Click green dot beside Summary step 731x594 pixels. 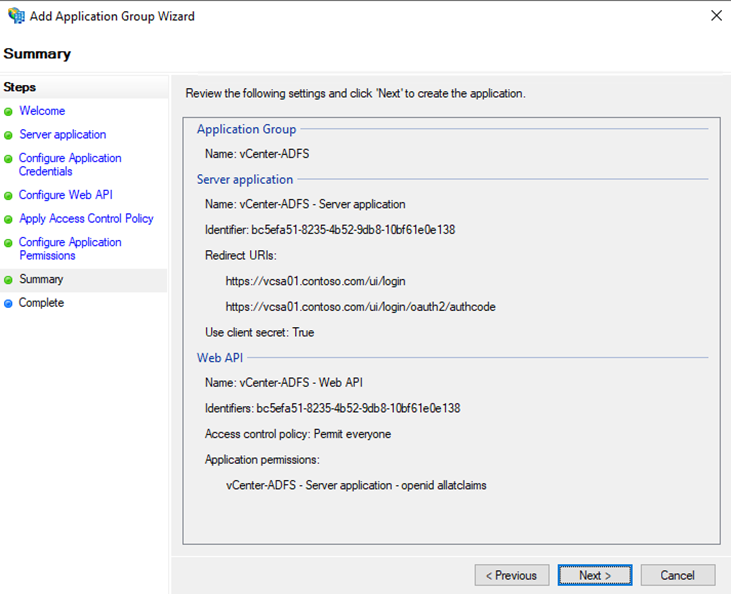point(8,280)
